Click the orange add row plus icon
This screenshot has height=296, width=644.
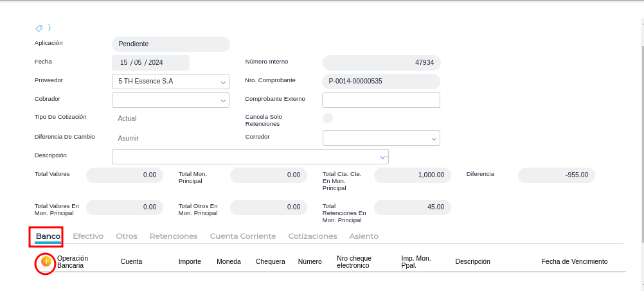46,261
